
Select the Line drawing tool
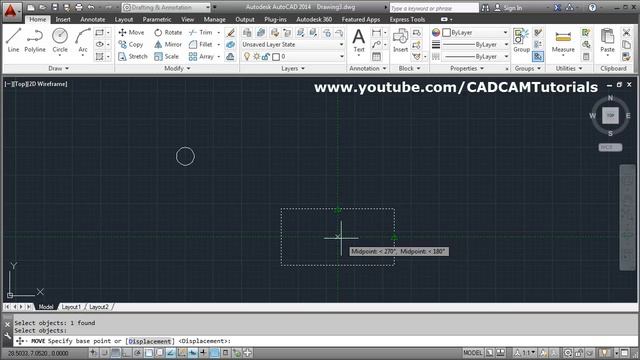(13, 40)
